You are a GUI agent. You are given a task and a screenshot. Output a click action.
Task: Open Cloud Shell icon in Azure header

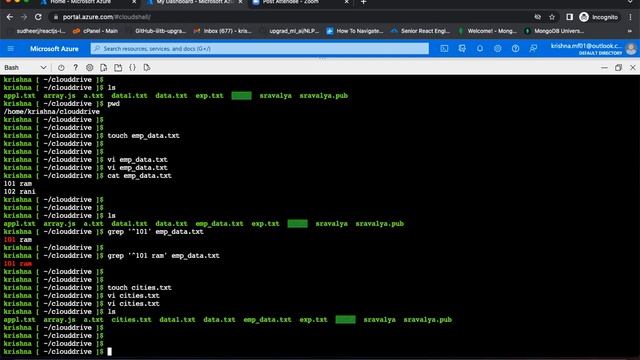pyautogui.click(x=444, y=49)
